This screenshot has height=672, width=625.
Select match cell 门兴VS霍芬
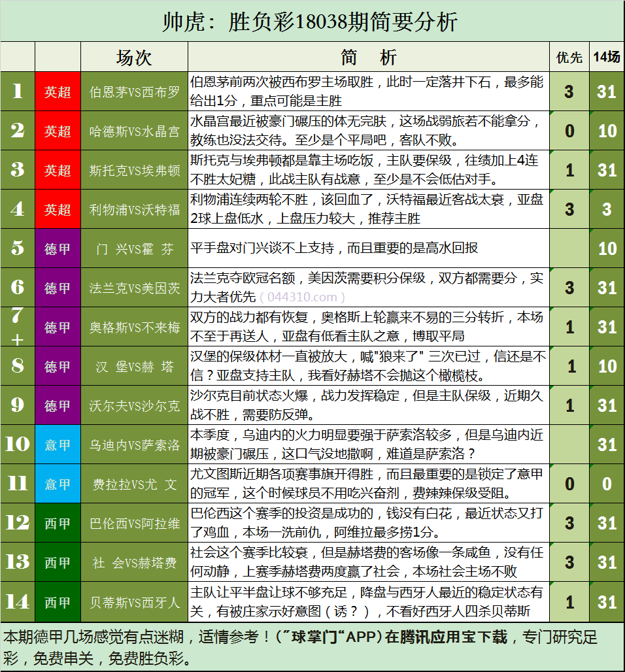(134, 248)
